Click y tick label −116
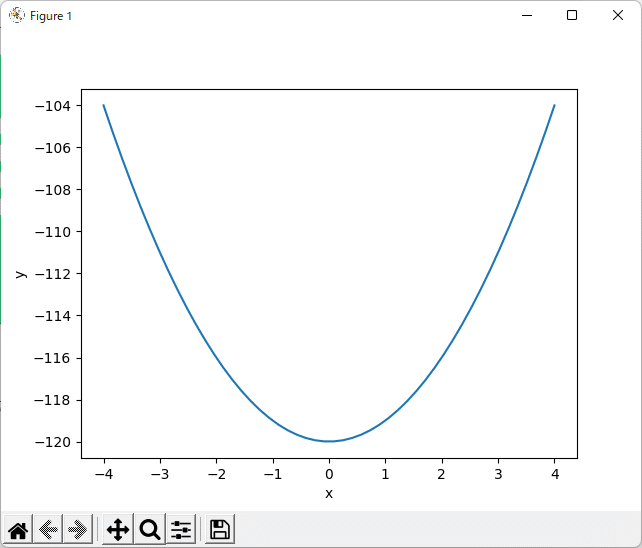The height and width of the screenshot is (548, 642). tap(53, 358)
